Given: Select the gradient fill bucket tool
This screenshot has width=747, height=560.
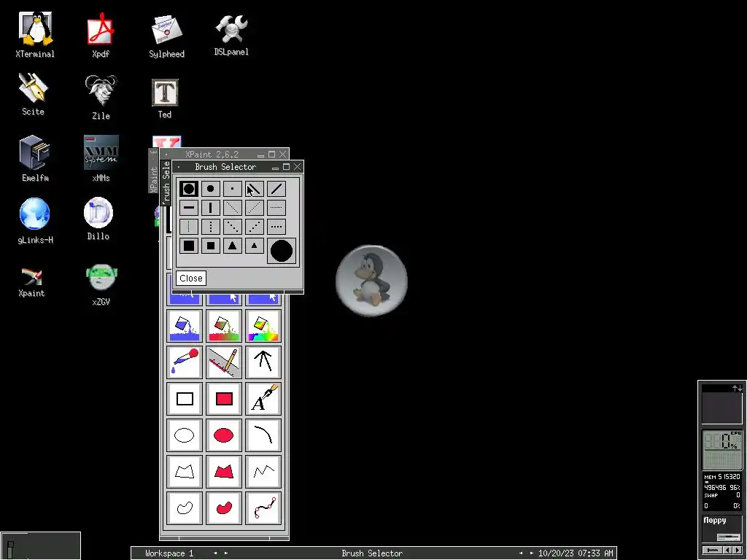Looking at the screenshot, I should pos(224,326).
